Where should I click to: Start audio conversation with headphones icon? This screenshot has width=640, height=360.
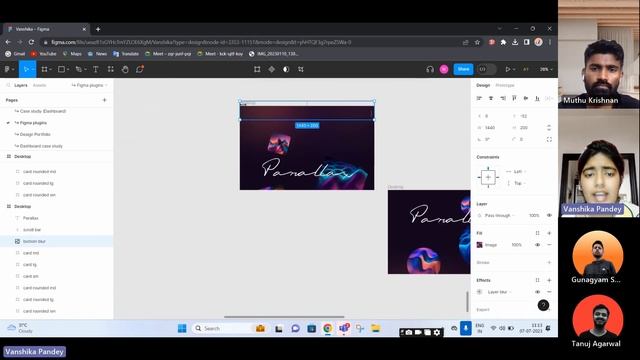430,69
